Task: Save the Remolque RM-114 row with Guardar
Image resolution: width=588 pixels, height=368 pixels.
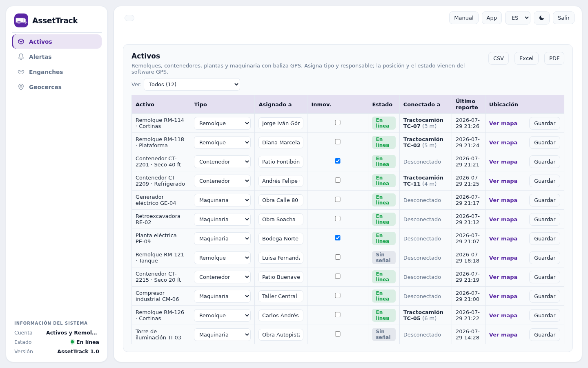Action: pyautogui.click(x=545, y=123)
